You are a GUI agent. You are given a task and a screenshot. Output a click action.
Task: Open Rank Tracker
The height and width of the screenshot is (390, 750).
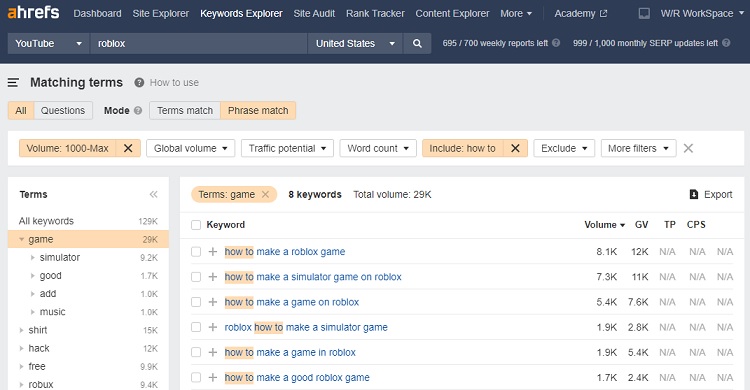[375, 13]
